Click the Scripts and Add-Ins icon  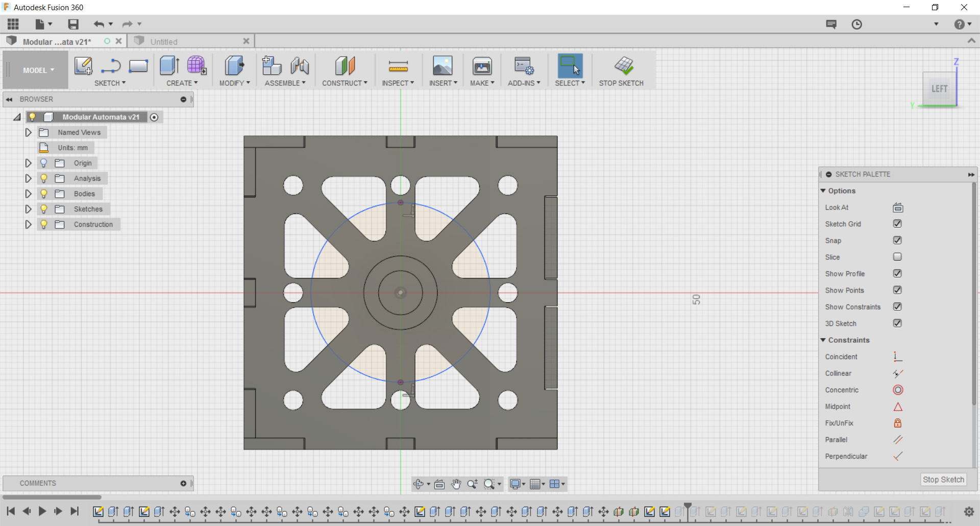[524, 66]
